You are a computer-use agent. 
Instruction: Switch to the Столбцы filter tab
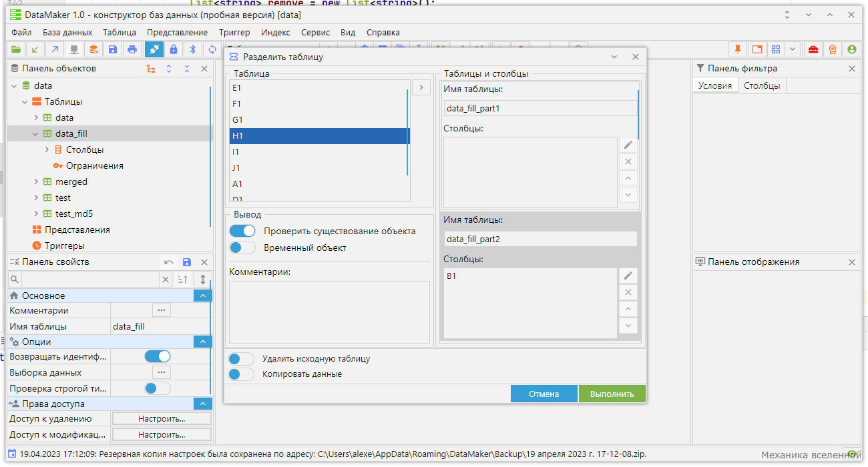click(x=762, y=85)
